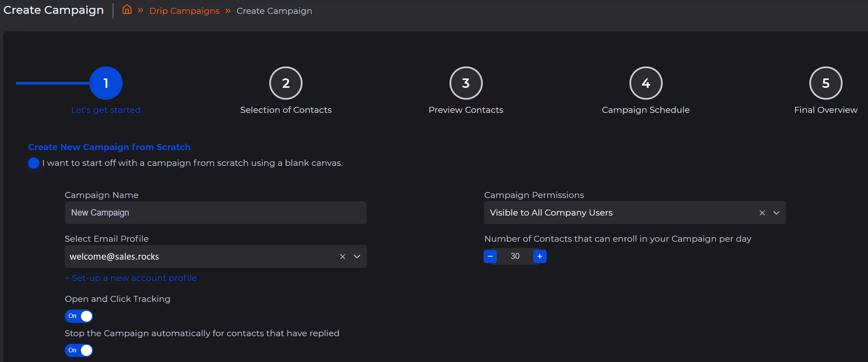Go to step 2 circle
Screen dimensions: 868x362
(x=286, y=83)
